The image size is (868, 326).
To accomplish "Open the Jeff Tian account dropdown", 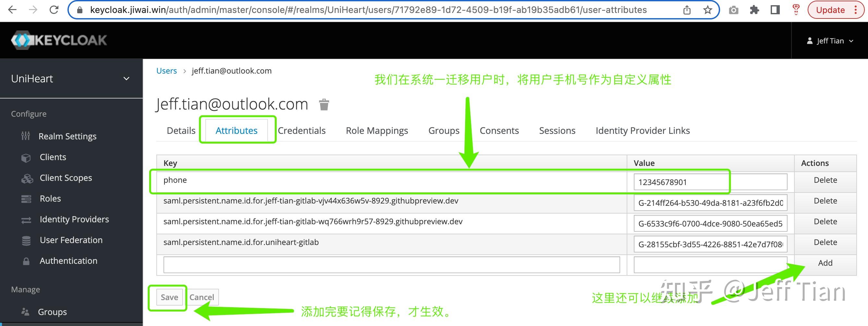I will pos(831,41).
